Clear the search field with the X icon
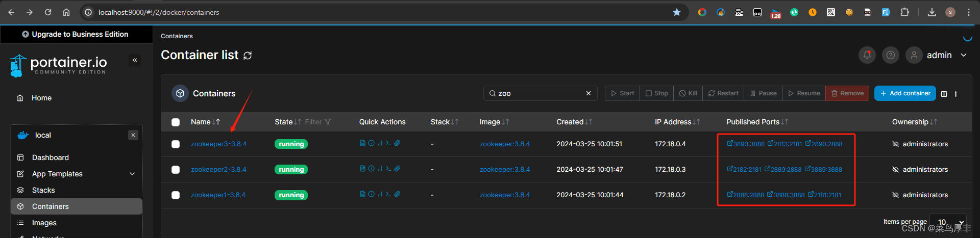The height and width of the screenshot is (238, 980). point(588,93)
